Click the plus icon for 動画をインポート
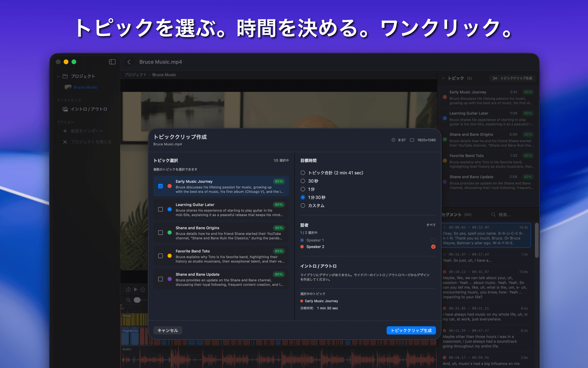 click(x=65, y=131)
